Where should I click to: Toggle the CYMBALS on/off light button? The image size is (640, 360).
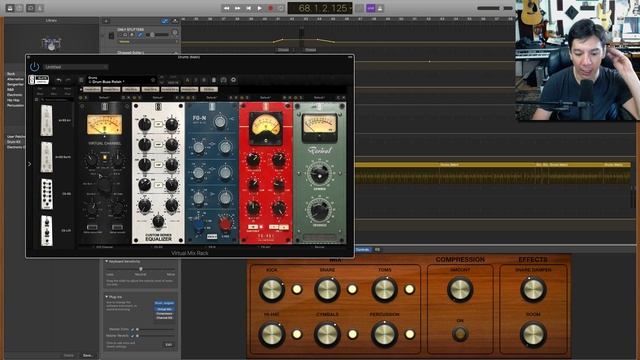click(x=352, y=334)
